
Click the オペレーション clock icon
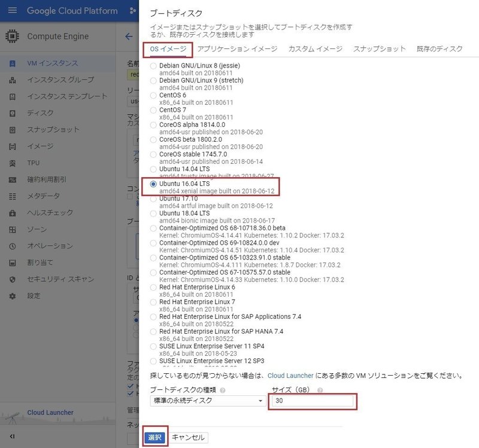(13, 246)
